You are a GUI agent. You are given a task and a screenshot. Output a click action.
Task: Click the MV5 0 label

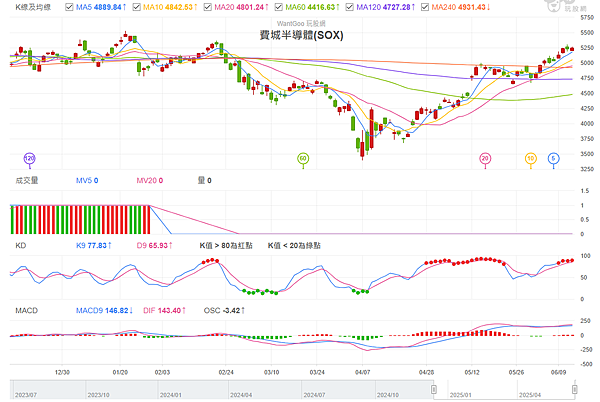pos(87,180)
